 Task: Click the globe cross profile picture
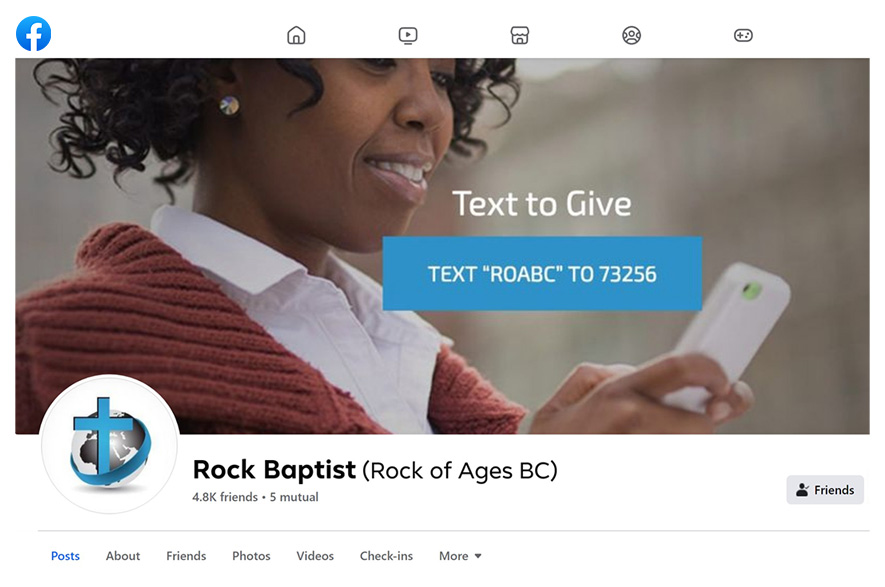click(x=109, y=444)
